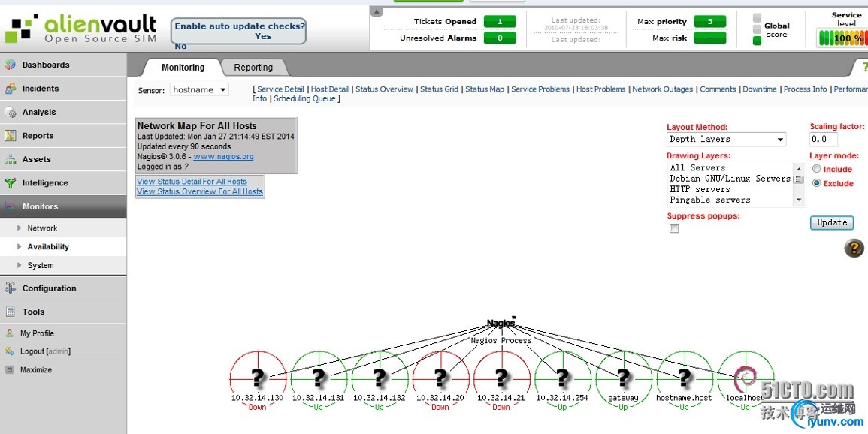The image size is (868, 434).
Task: Click the Update button
Action: point(832,222)
